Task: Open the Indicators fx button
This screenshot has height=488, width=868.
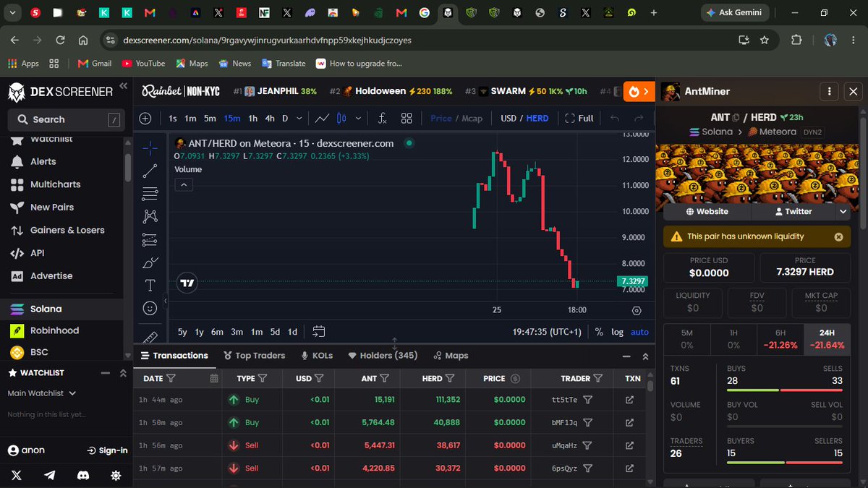Action: click(383, 119)
